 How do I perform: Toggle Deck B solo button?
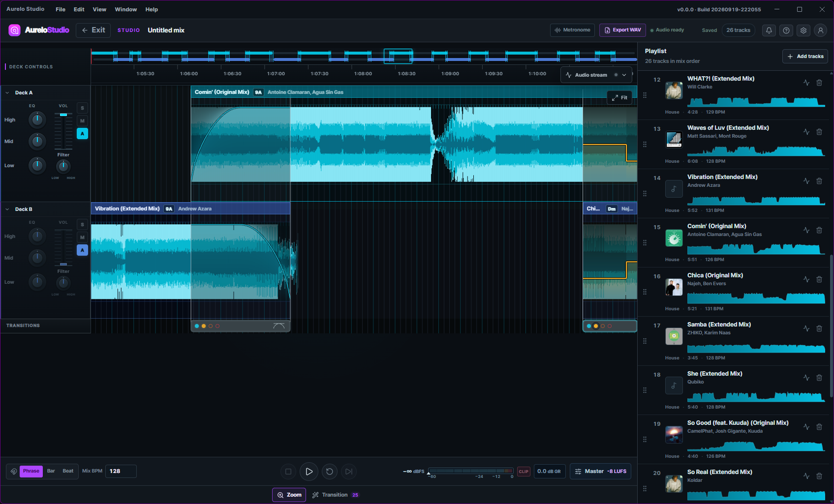click(82, 225)
